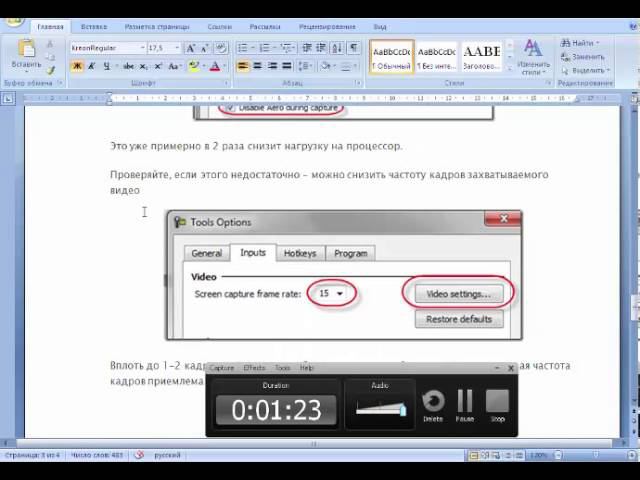Expand the styles gallery More arrow

coord(509,69)
